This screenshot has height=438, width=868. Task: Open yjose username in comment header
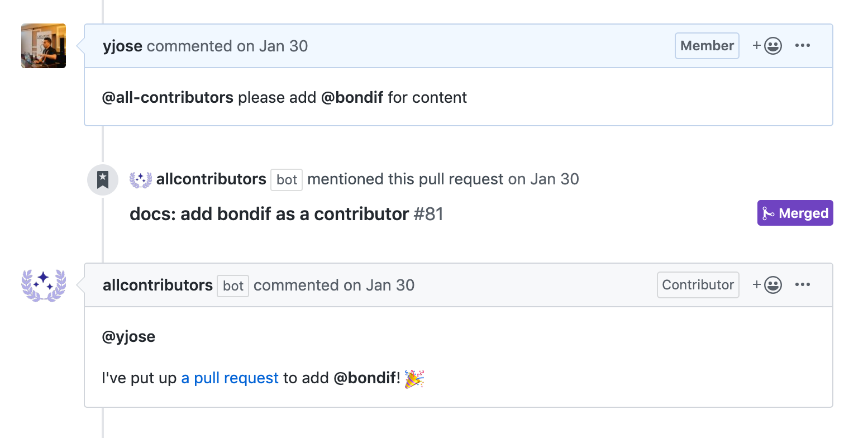pos(122,46)
